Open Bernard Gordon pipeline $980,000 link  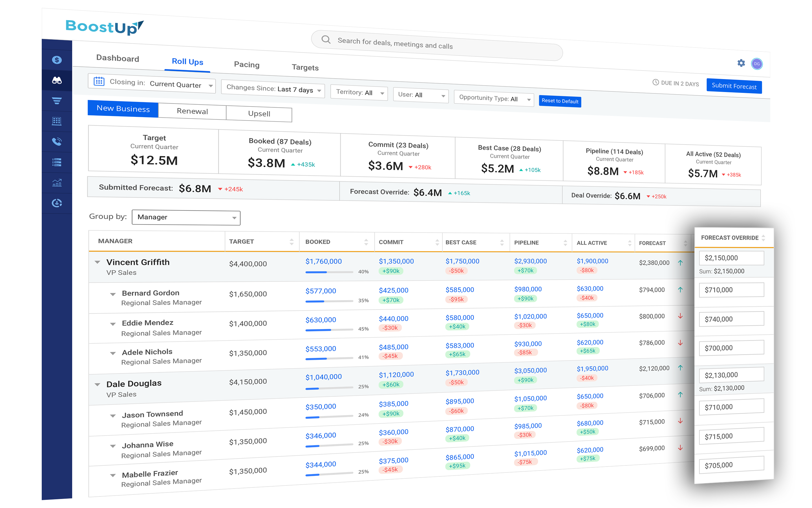click(528, 289)
